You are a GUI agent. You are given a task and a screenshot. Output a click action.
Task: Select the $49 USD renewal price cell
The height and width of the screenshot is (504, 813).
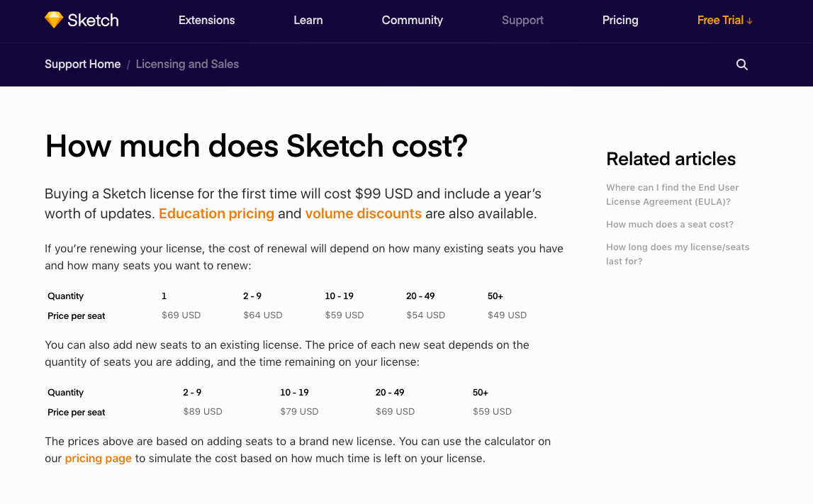tap(507, 315)
